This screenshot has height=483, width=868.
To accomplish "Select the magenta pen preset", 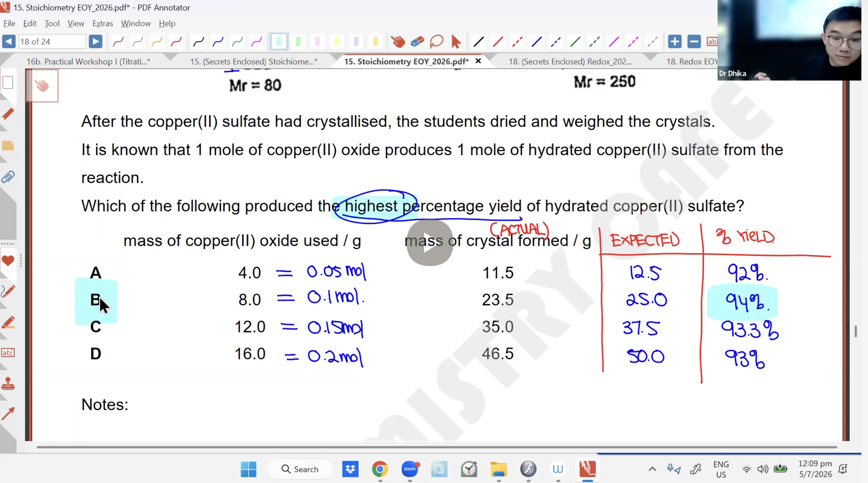I will 257,42.
